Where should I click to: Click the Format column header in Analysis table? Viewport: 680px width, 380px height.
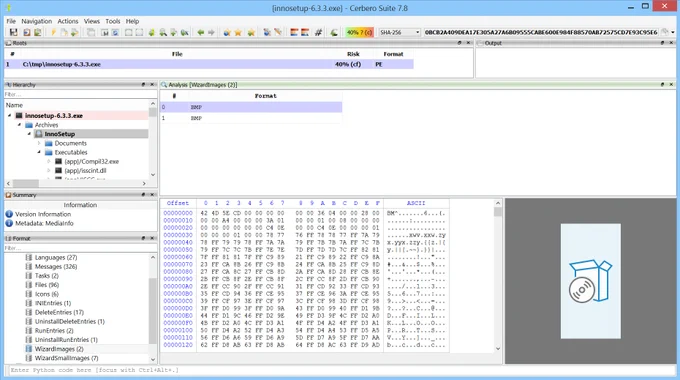[x=265, y=96]
